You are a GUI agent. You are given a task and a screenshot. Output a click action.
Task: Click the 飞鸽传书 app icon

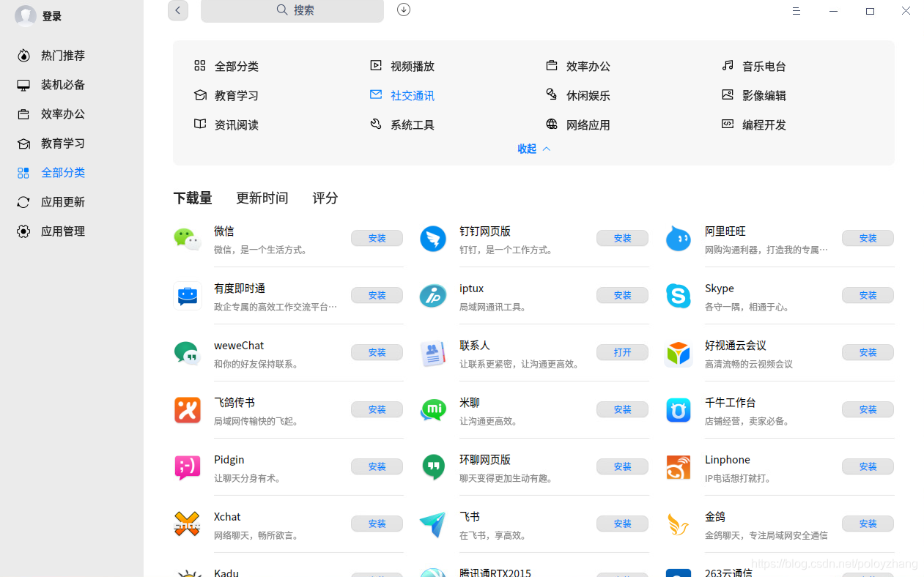188,410
